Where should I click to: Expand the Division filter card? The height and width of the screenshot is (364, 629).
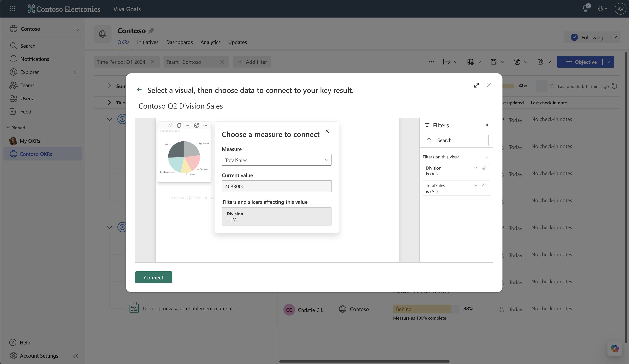tap(475, 168)
